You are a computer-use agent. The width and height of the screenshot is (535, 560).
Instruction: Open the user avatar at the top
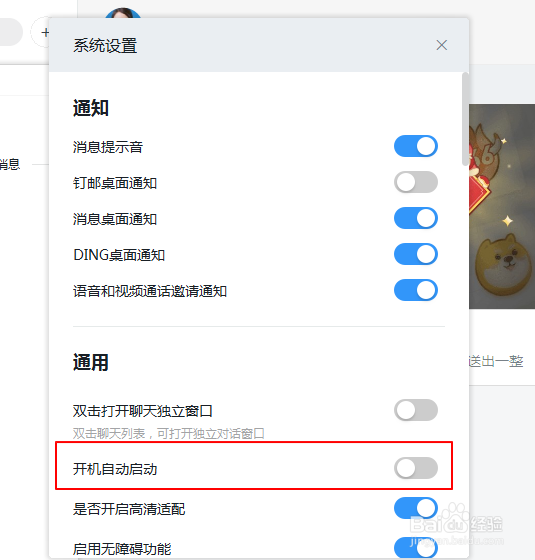click(123, 13)
